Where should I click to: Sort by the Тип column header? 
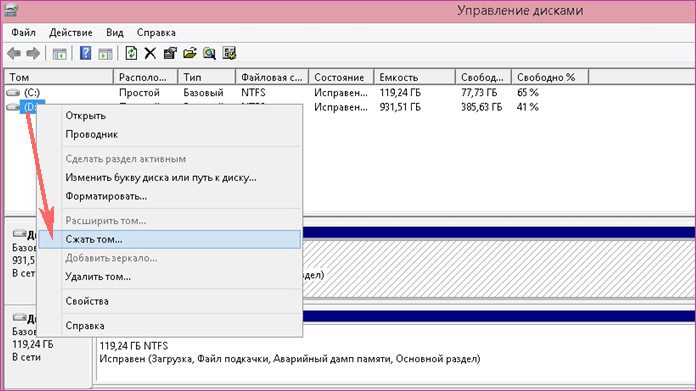[x=206, y=77]
